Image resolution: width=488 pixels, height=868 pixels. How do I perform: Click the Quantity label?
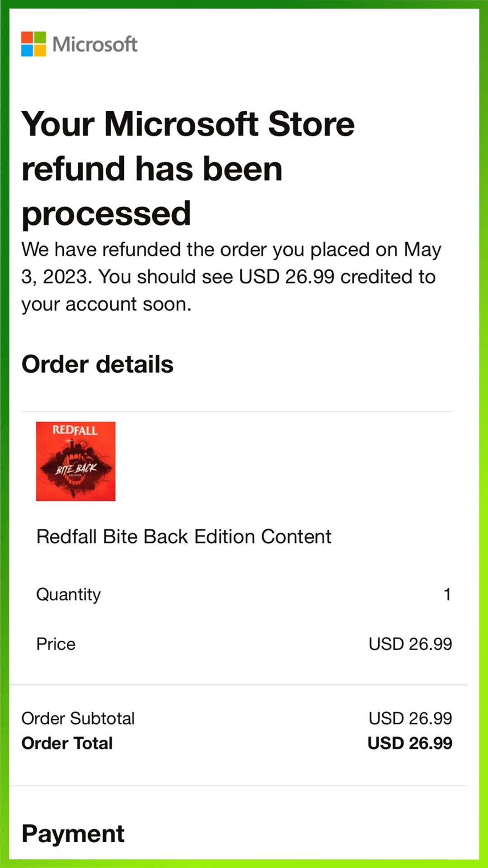tap(68, 594)
